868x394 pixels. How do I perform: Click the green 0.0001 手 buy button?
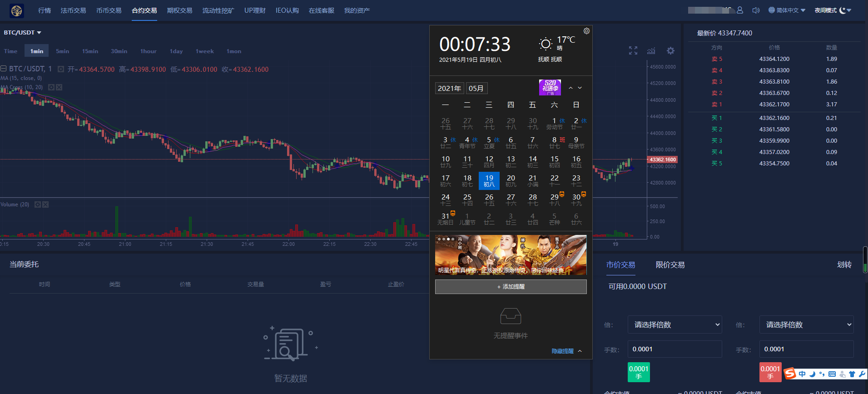[639, 372]
